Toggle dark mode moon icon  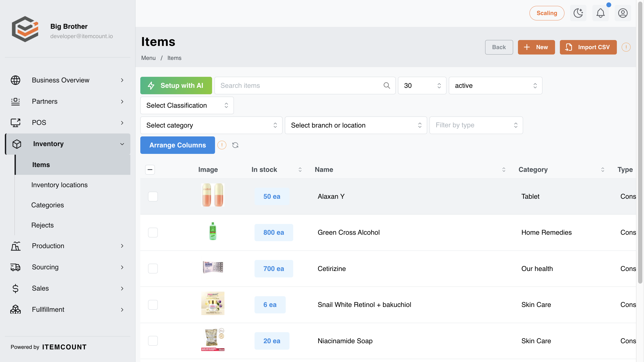(x=578, y=13)
